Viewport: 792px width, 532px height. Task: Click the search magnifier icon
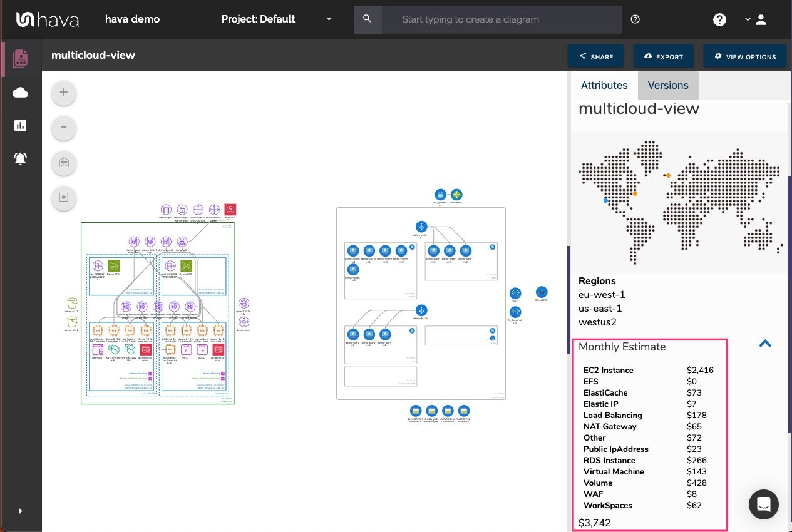[368, 19]
